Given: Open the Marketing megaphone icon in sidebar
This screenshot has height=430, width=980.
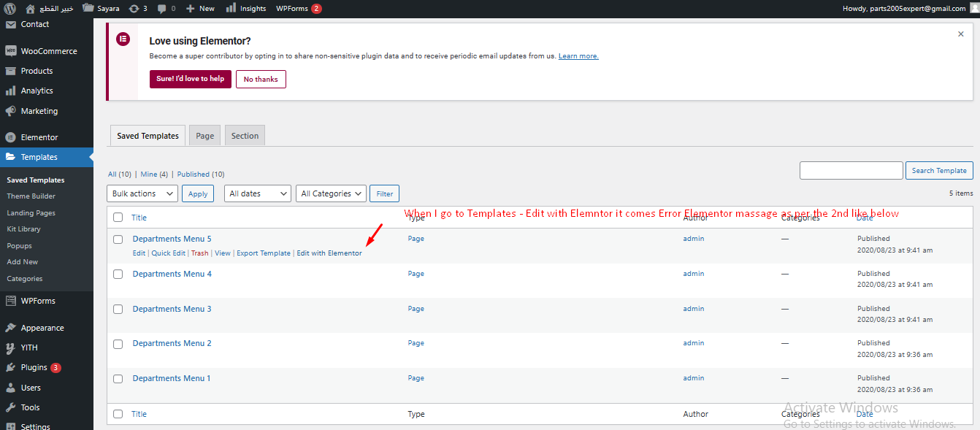Looking at the screenshot, I should tap(10, 111).
